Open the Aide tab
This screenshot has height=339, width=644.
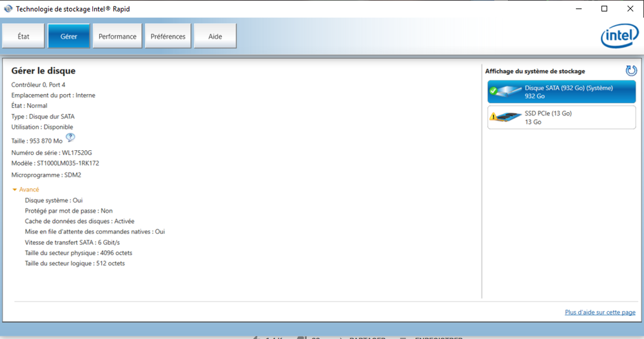215,36
